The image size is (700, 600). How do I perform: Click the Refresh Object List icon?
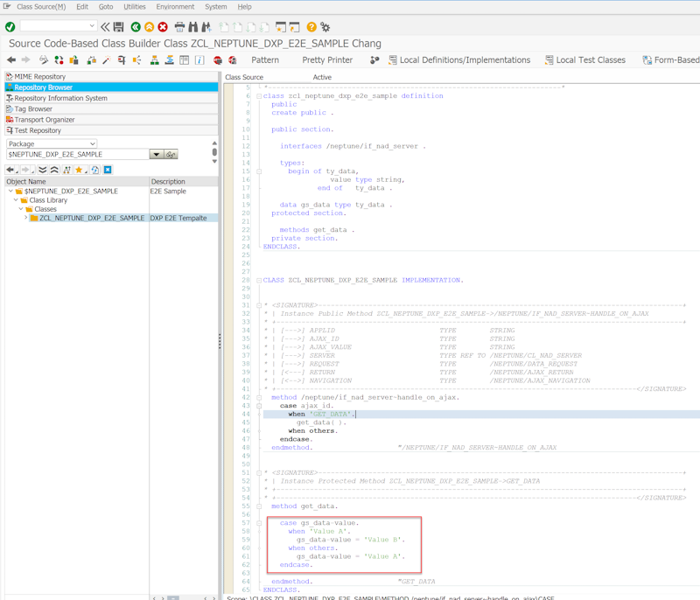tap(95, 170)
